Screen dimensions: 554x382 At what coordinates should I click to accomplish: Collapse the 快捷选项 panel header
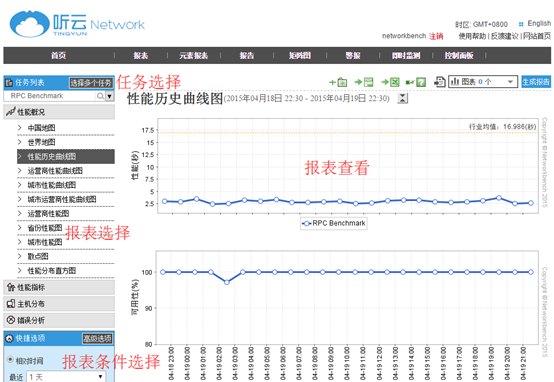tap(59, 339)
